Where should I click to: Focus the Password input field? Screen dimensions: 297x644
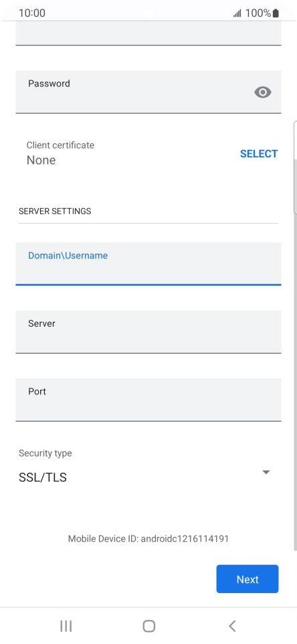tap(148, 92)
